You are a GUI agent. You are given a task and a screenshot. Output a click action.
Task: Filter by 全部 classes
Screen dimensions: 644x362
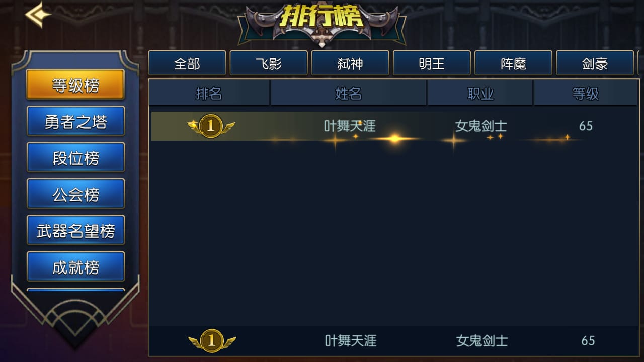[187, 63]
